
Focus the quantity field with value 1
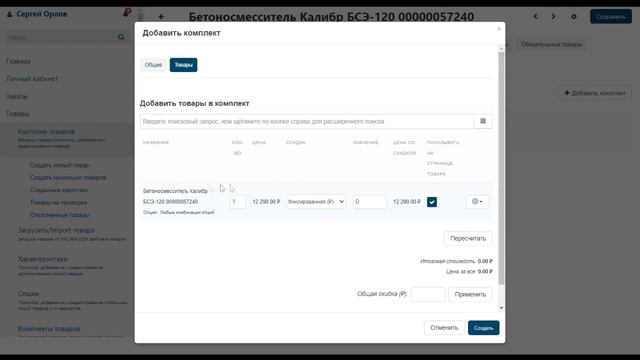(238, 202)
